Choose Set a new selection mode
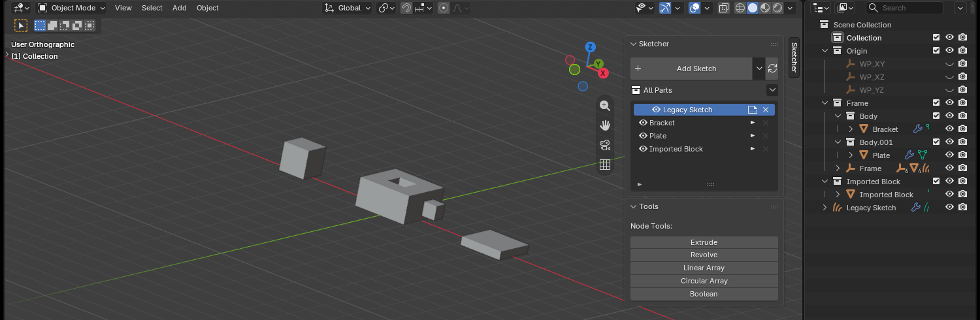The height and width of the screenshot is (320, 980). click(x=40, y=25)
